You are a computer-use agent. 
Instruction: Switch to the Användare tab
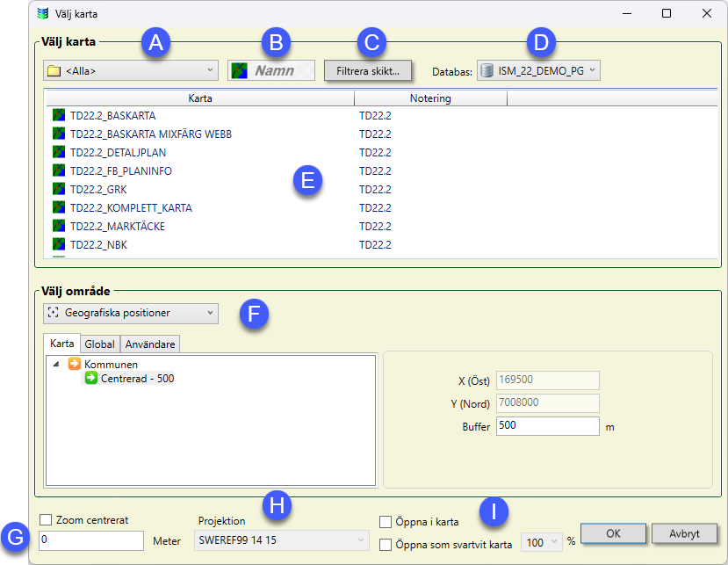149,344
